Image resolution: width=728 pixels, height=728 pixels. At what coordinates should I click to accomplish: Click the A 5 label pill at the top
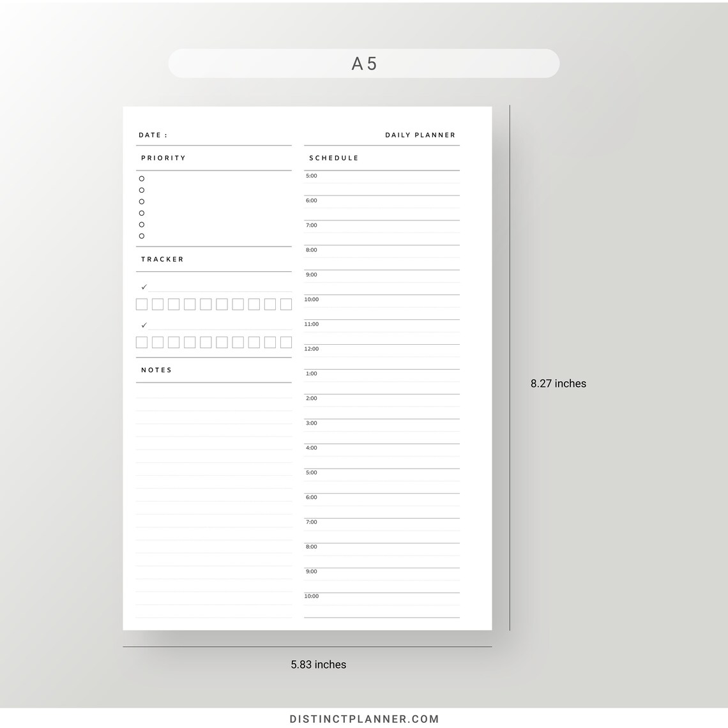363,63
